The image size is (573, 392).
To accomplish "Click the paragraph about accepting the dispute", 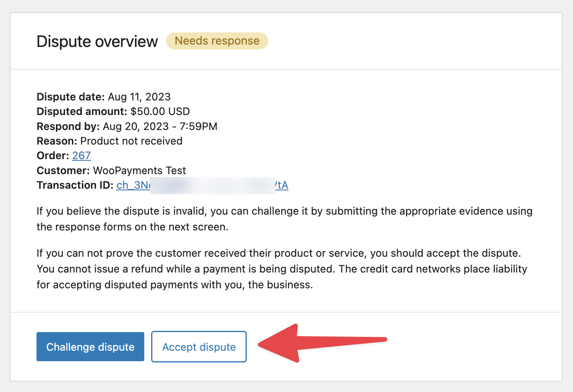I will coord(282,269).
